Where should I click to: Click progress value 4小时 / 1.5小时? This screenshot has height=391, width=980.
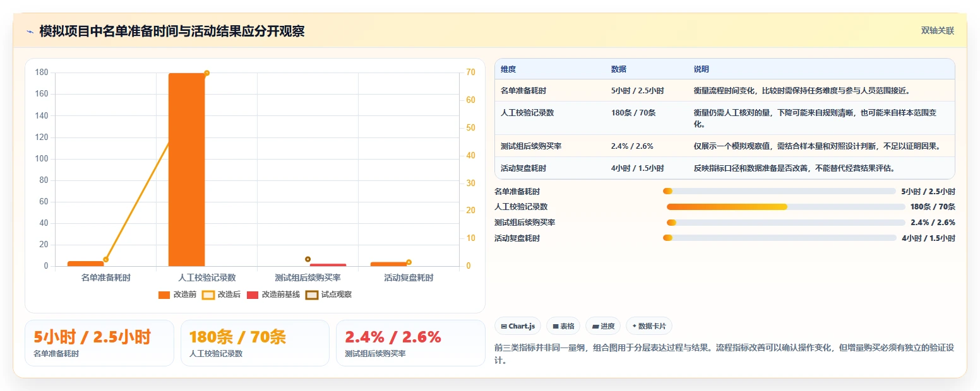tap(928, 238)
